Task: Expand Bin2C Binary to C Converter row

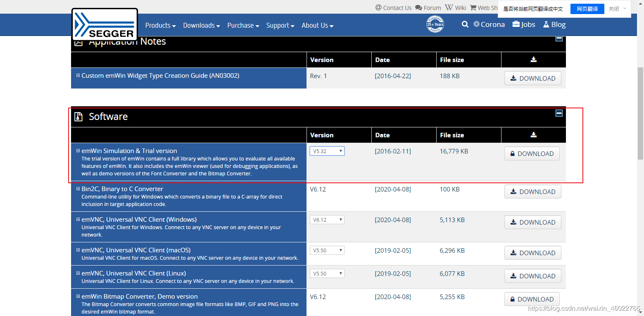Action: pos(78,189)
